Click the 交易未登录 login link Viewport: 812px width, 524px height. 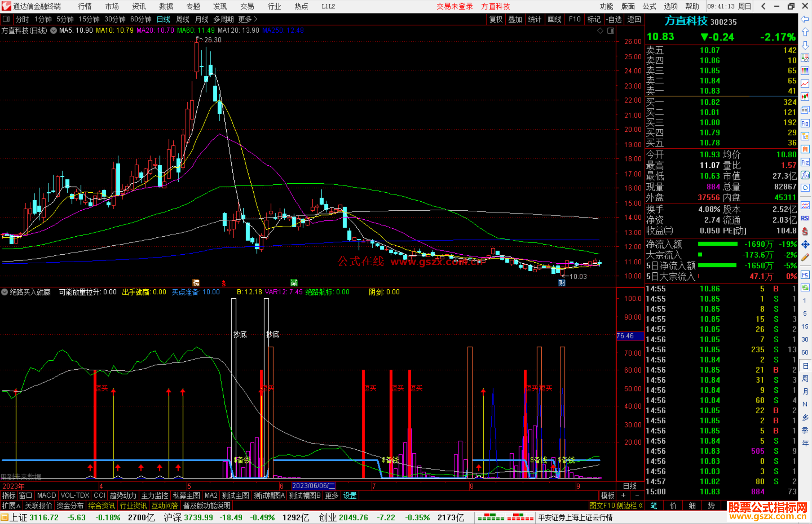click(x=454, y=6)
